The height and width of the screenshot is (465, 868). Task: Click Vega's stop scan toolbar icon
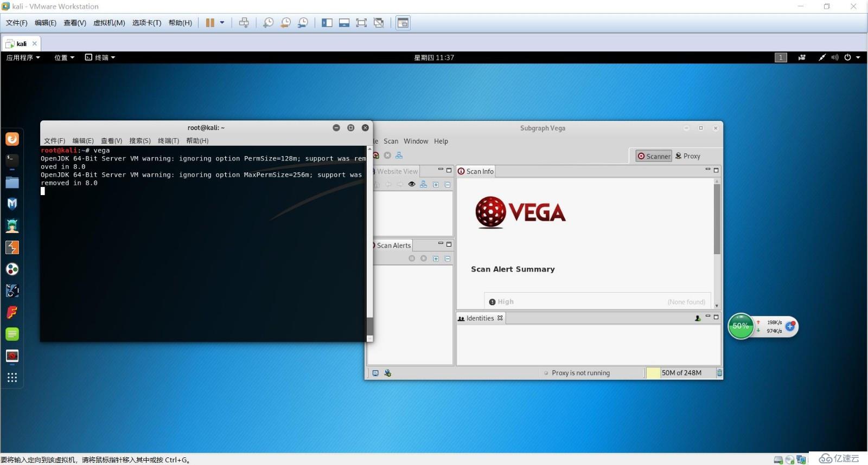(387, 155)
